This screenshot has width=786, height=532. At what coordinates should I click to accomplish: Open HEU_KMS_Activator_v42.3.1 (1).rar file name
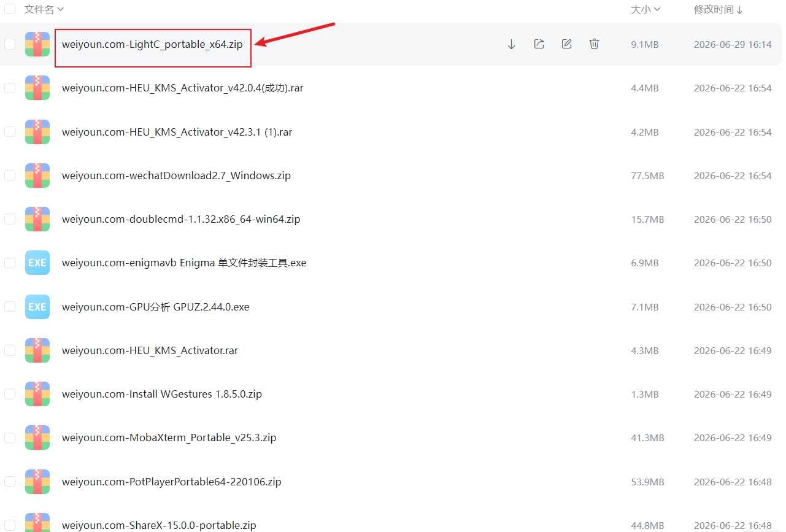tap(177, 132)
